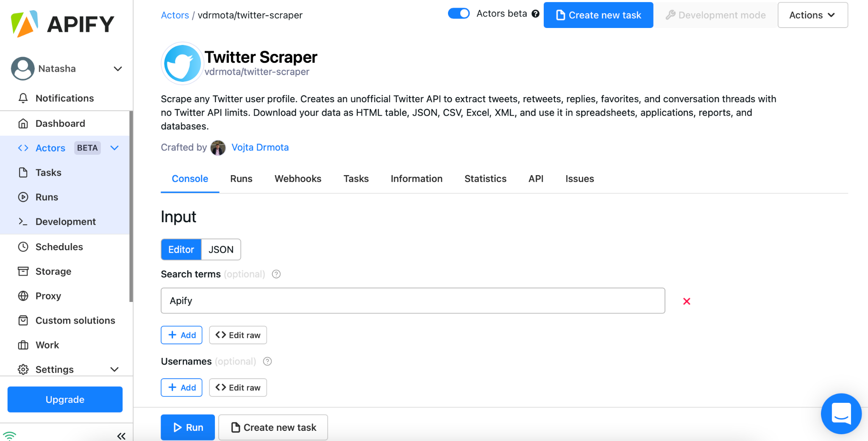868x441 pixels.
Task: Open Runs play-circle icon in sidebar
Action: pyautogui.click(x=23, y=197)
